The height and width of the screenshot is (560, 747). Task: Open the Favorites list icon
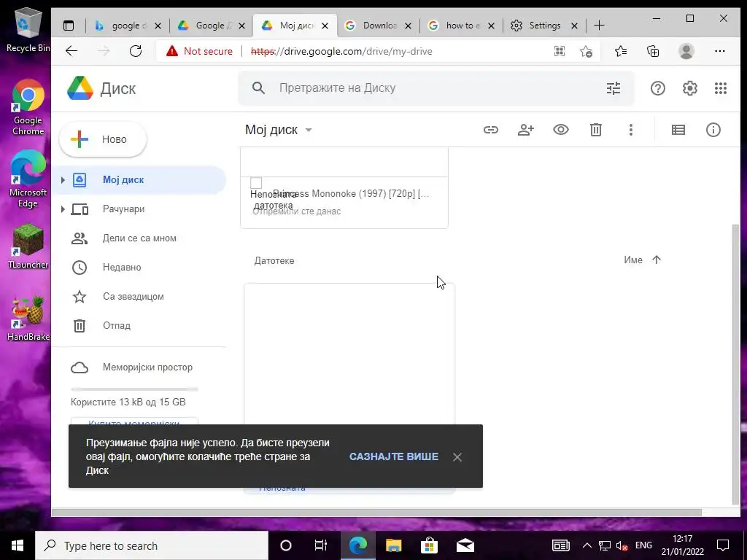coord(620,51)
